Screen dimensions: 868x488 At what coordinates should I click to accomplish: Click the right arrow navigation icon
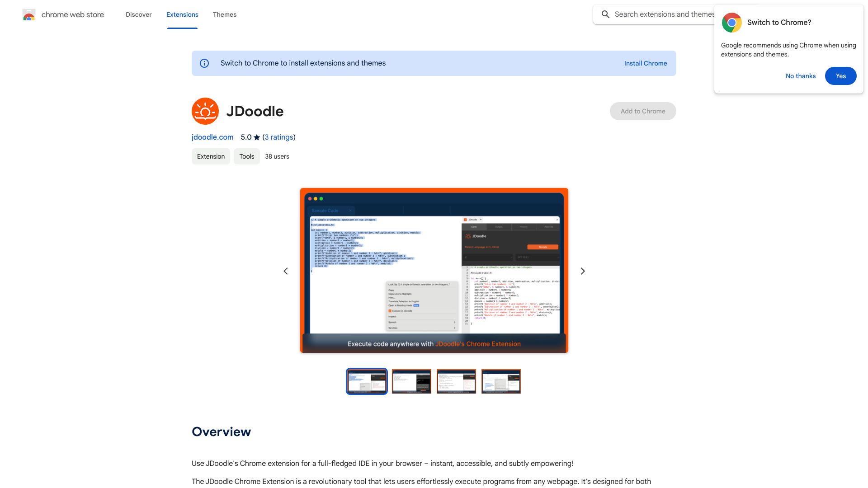click(x=582, y=272)
